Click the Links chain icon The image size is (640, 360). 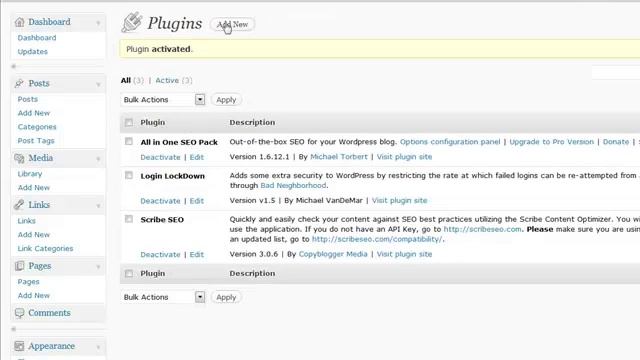coord(19,205)
